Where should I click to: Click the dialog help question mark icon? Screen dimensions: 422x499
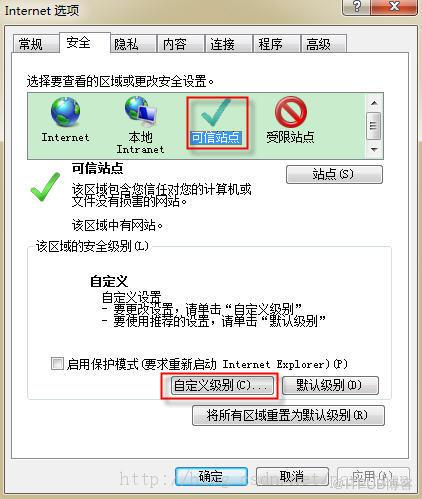pos(357,7)
